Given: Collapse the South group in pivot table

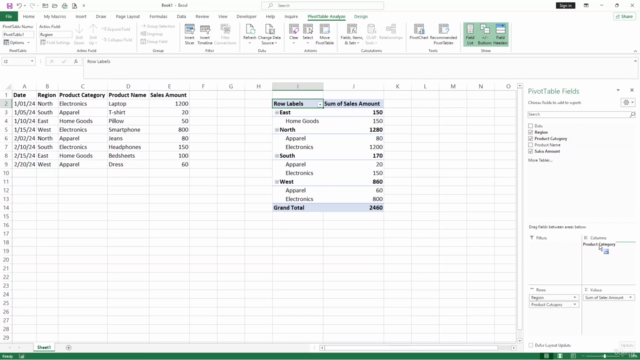Looking at the screenshot, I should pyautogui.click(x=277, y=156).
